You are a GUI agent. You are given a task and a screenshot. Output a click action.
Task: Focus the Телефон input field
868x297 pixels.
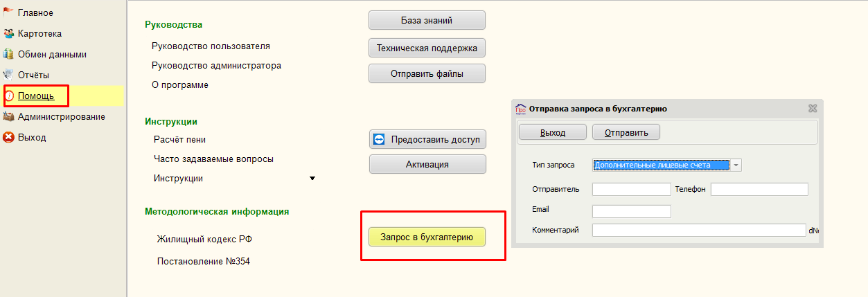[759, 189]
